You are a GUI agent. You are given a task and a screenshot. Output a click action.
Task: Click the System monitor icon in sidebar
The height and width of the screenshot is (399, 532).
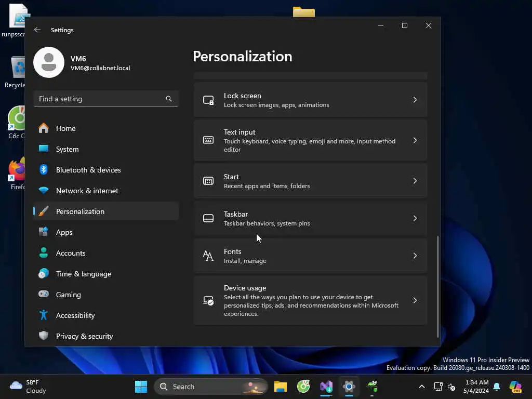point(44,149)
